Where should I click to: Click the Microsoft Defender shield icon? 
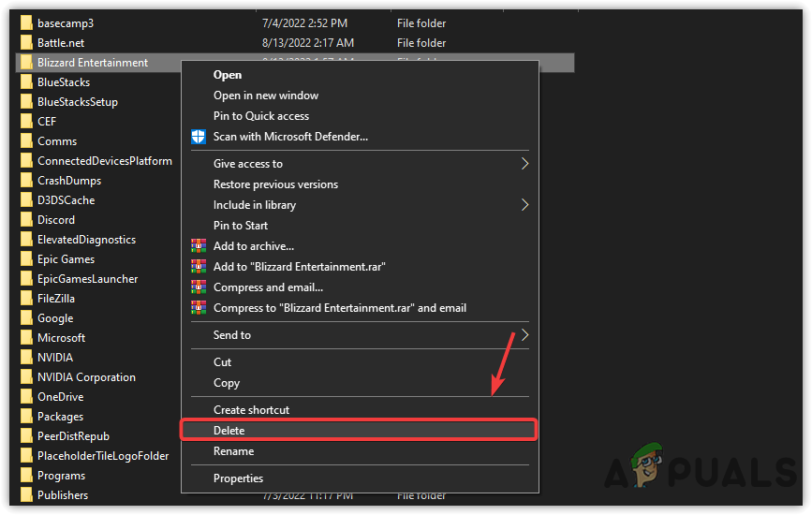tap(198, 137)
